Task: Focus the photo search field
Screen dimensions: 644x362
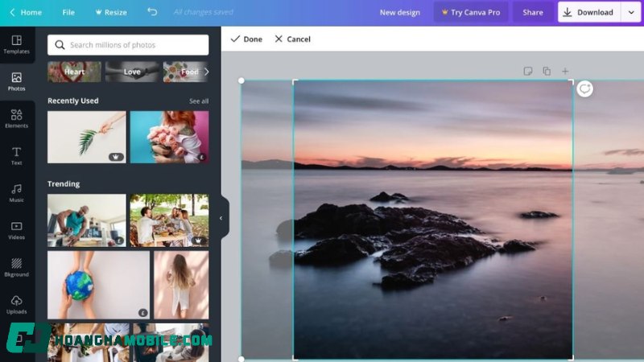Action: [x=128, y=45]
